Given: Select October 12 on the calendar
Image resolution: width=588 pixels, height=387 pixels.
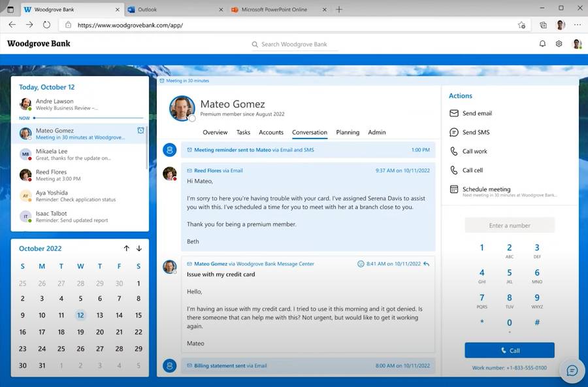Looking at the screenshot, I should pyautogui.click(x=80, y=315).
